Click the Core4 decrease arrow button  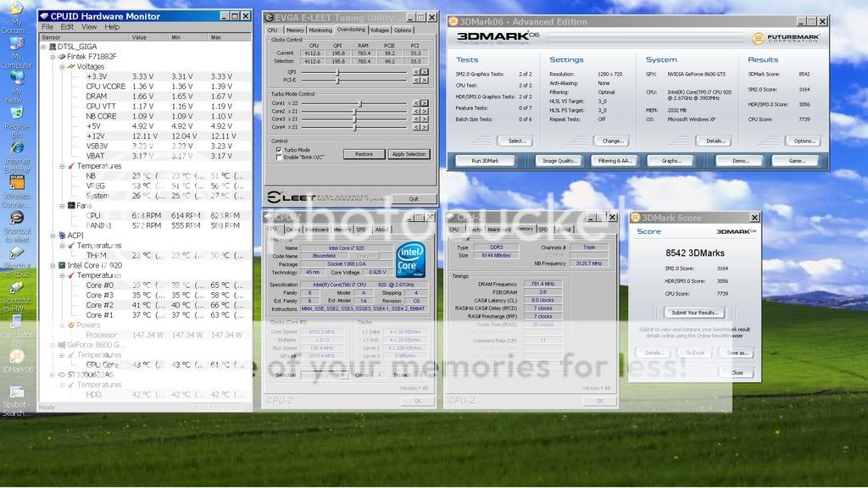click(x=416, y=127)
